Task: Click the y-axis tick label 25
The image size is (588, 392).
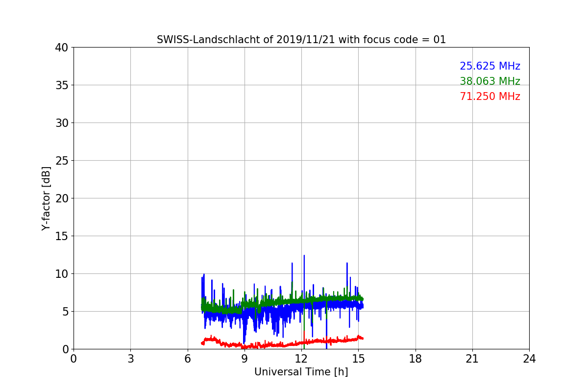Action: tap(62, 161)
